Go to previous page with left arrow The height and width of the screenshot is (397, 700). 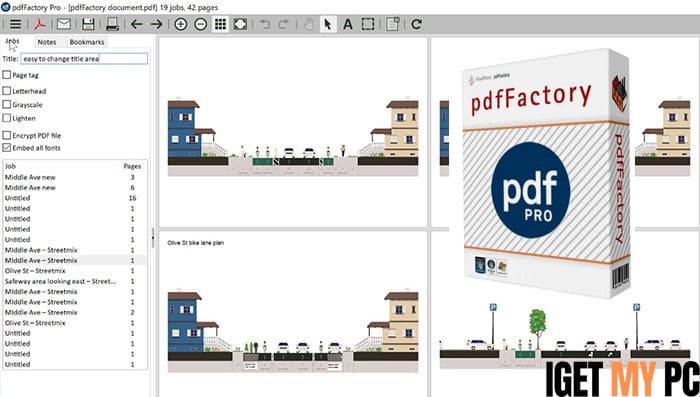click(137, 24)
